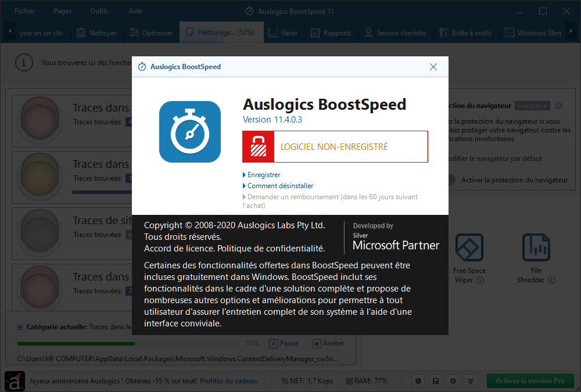
Task: Click info icon next to File Shredder
Action: pos(552,280)
